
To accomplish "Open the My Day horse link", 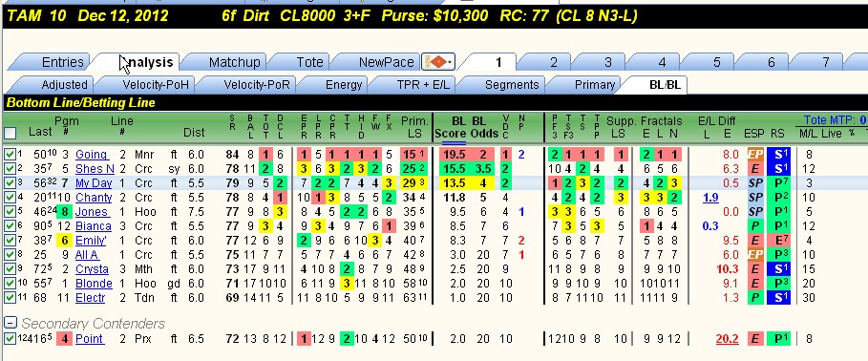I will click(94, 183).
